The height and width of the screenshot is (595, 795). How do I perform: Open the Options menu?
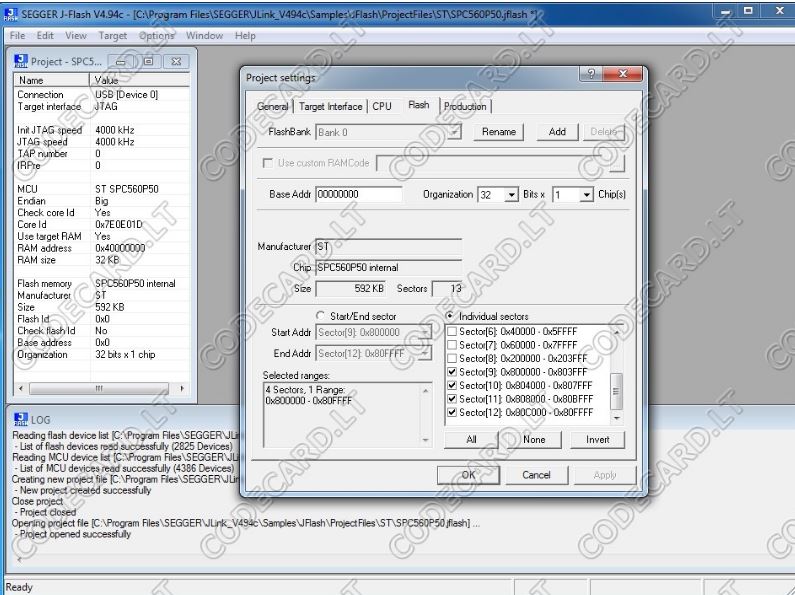coord(157,35)
